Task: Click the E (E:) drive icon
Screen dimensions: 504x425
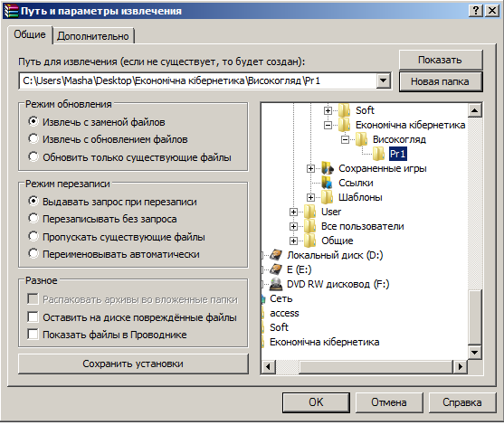Action: (x=276, y=269)
